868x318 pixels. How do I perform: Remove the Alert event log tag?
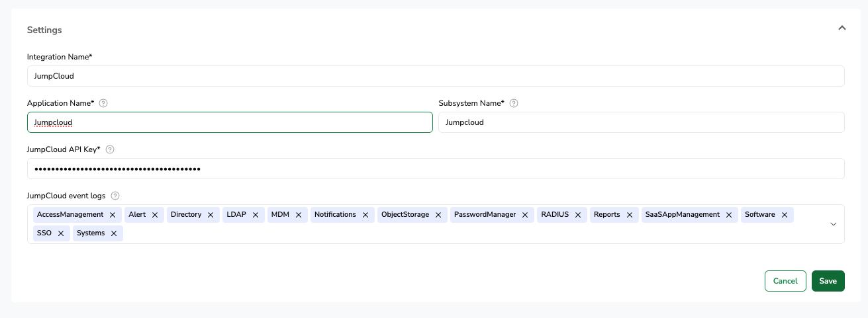click(x=155, y=215)
